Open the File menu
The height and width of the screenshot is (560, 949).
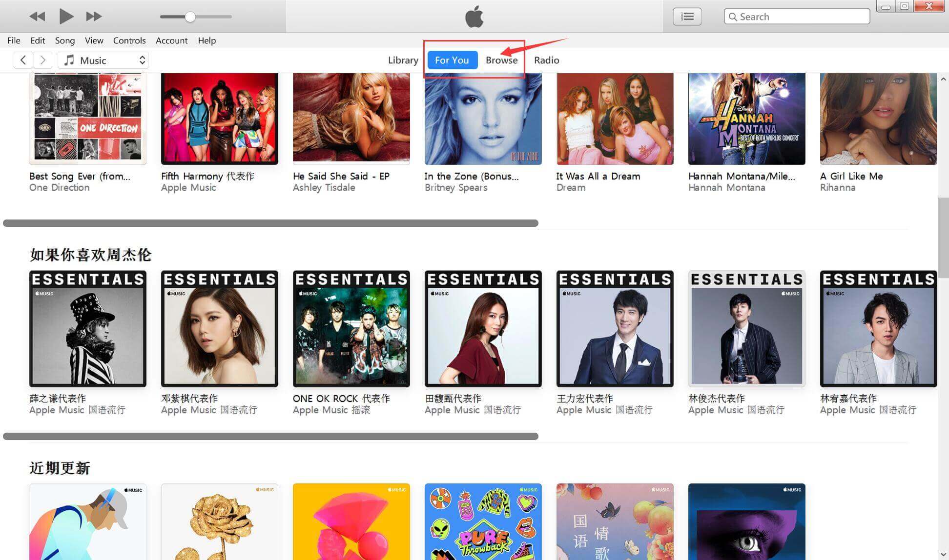13,40
